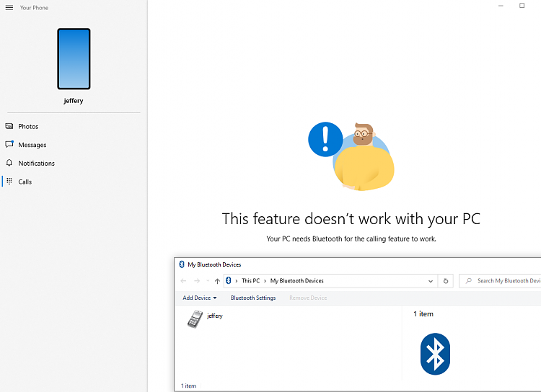Click the Bluetooth icon in window title bar
541x392 pixels.
coord(182,264)
